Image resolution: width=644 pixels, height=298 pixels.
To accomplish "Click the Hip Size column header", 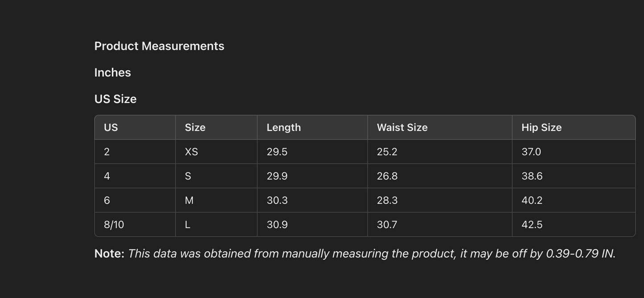I will click(541, 127).
